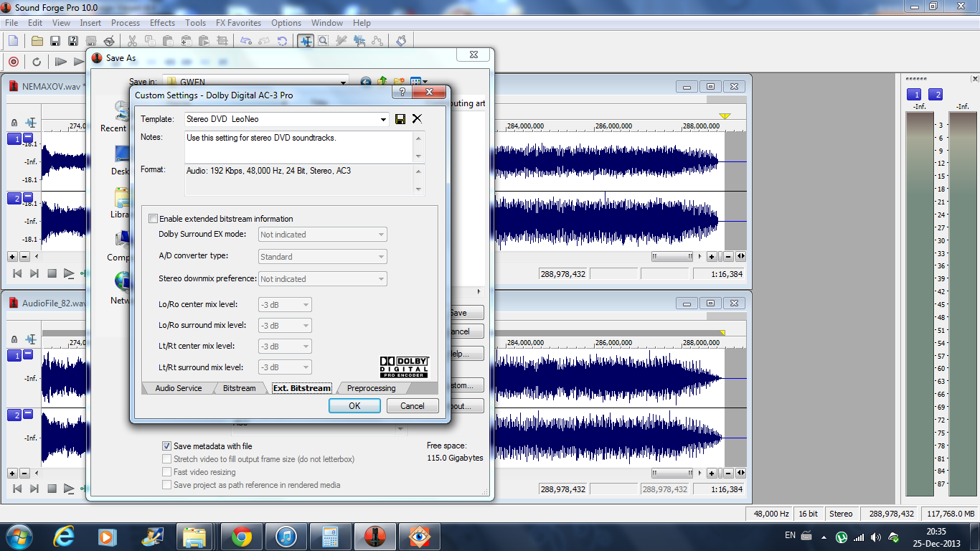Click the Save As toolbar icon

pyautogui.click(x=73, y=41)
